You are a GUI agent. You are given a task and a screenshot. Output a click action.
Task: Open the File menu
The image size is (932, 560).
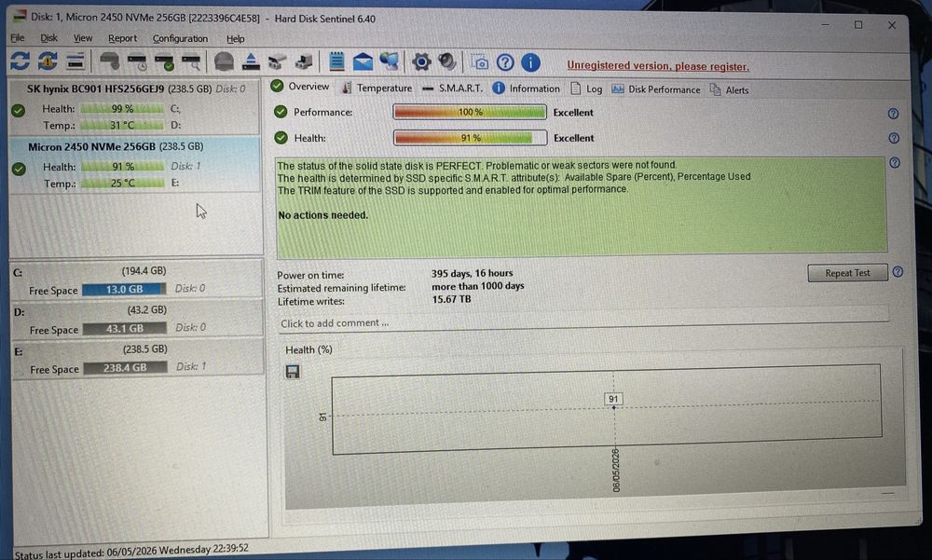[17, 37]
